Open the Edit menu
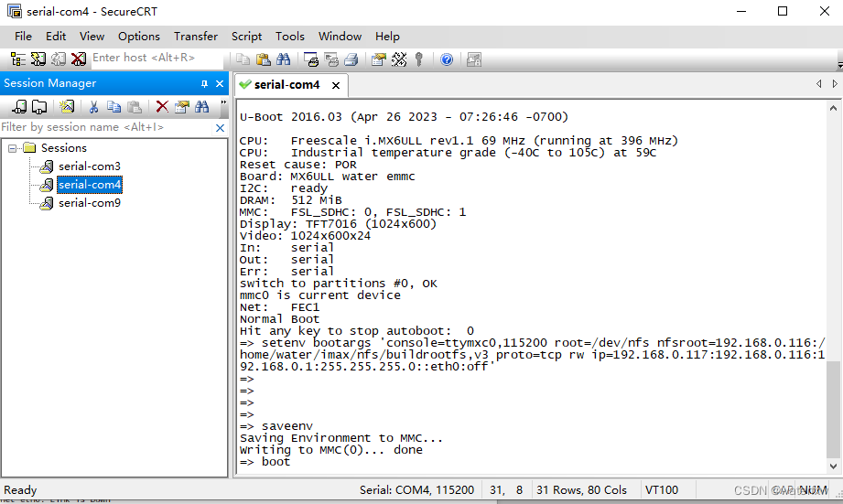 [x=56, y=37]
